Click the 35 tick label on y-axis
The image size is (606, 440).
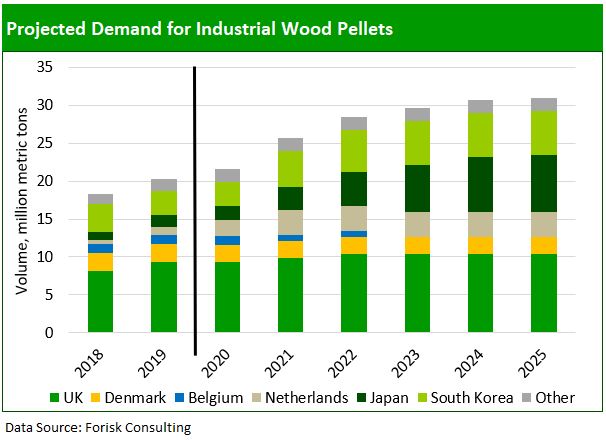(44, 68)
